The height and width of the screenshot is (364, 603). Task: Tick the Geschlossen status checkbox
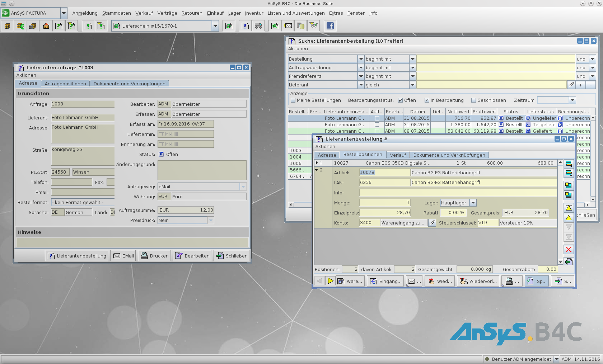pos(473,100)
